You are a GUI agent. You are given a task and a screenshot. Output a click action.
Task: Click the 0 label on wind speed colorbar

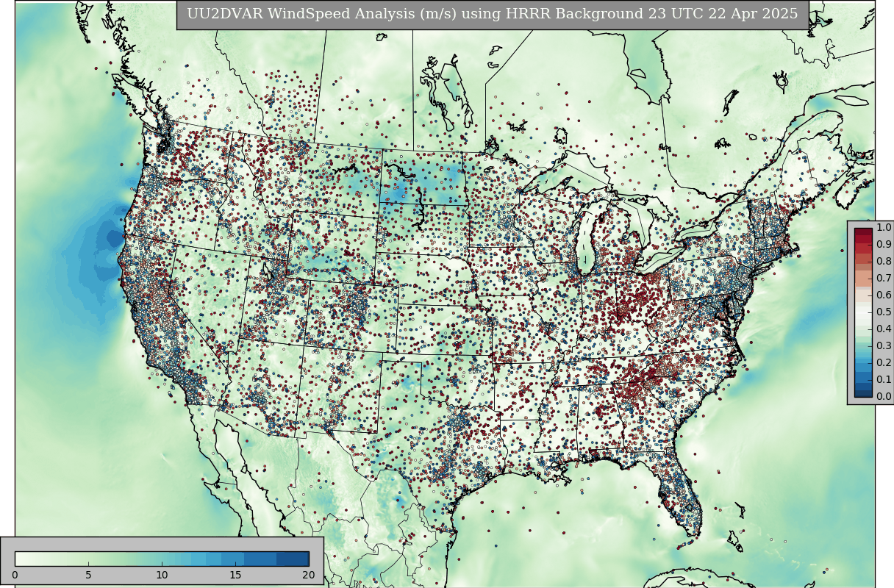coord(15,575)
